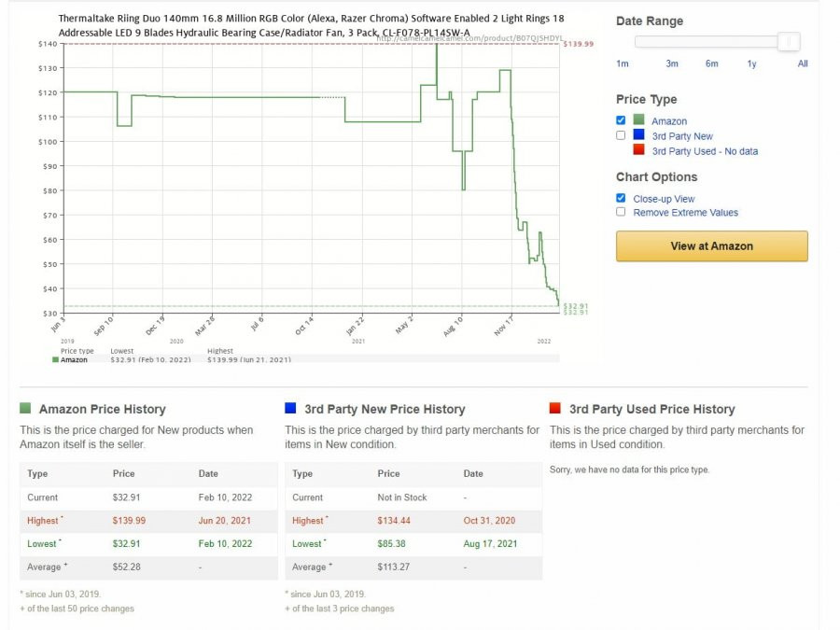Click the Date Range heading
Viewport: 840px width, 630px height.
coord(650,21)
